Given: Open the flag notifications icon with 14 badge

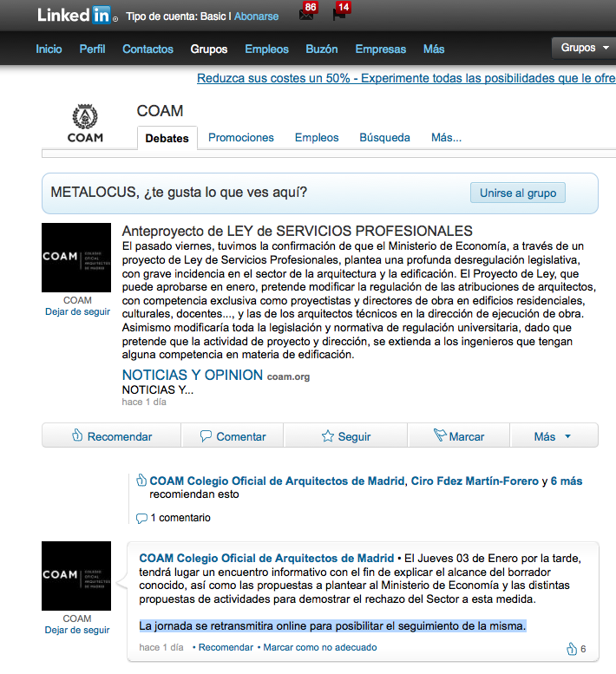Looking at the screenshot, I should coord(339,15).
